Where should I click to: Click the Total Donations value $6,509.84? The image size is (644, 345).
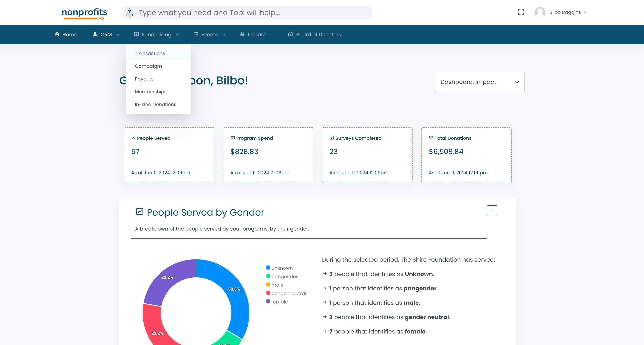tap(446, 151)
